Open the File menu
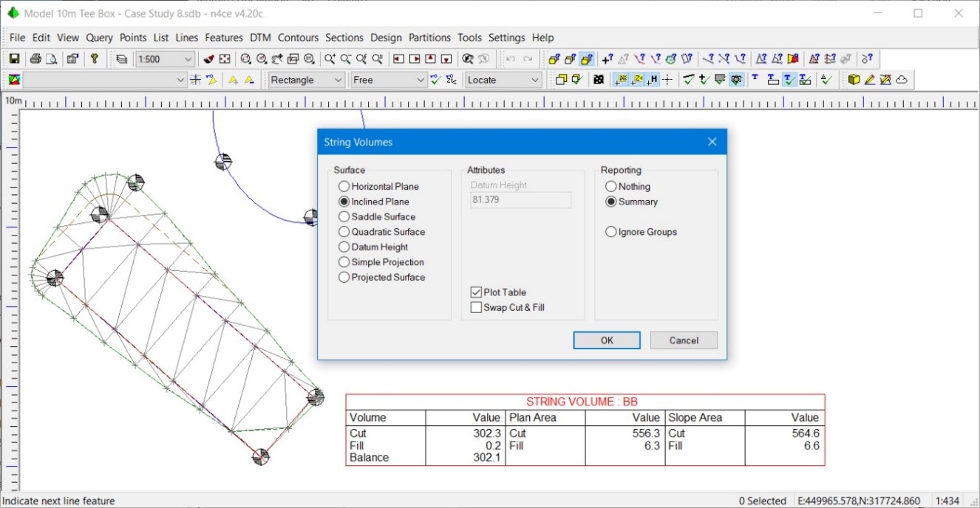 point(18,38)
